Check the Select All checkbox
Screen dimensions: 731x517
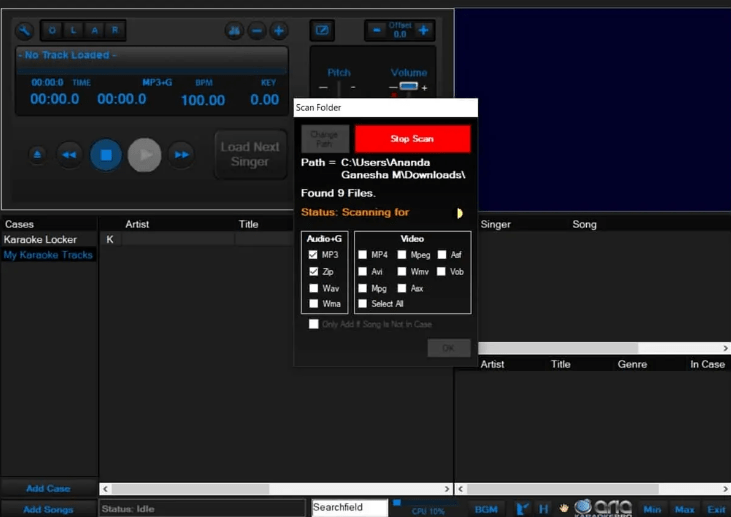coord(362,304)
